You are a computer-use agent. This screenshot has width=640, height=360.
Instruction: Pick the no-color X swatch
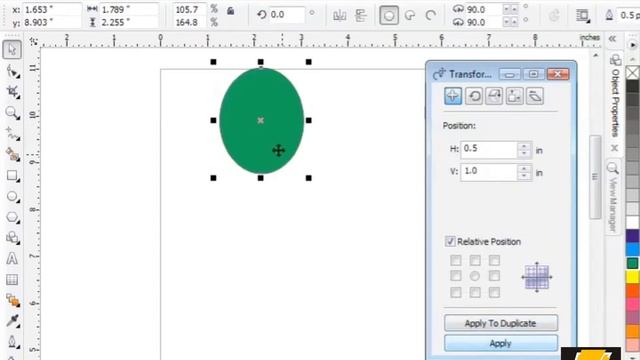633,73
